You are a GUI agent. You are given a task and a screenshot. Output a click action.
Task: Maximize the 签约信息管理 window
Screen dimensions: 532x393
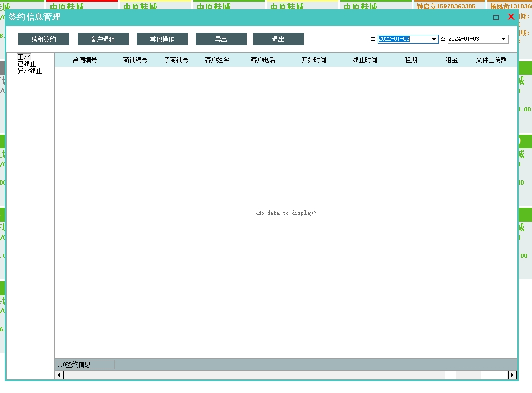[x=496, y=17]
